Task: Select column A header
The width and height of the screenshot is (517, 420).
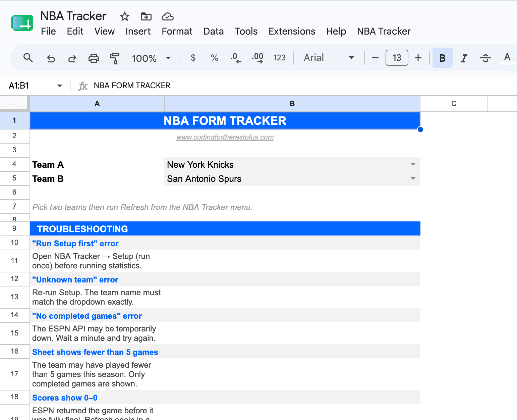Action: click(97, 104)
